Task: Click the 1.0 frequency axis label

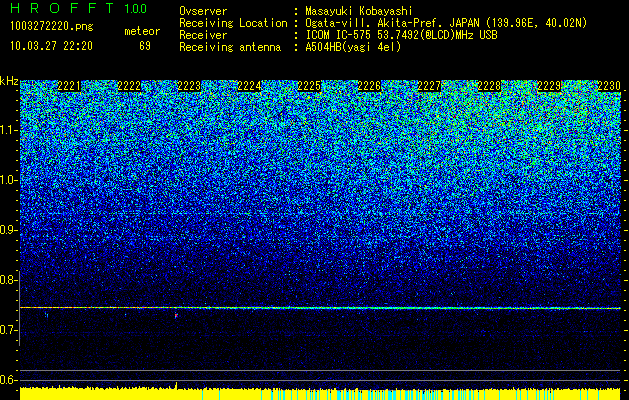Action: 7,180
